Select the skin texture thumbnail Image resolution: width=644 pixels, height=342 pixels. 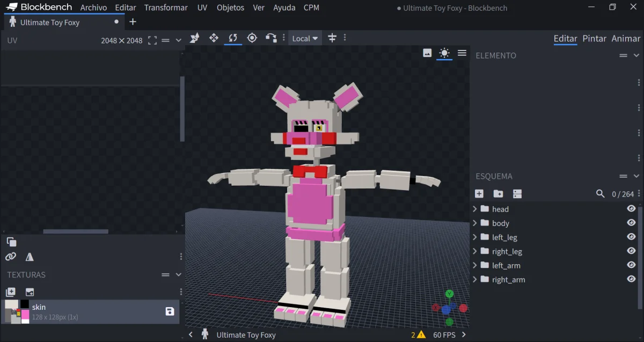[x=17, y=311]
